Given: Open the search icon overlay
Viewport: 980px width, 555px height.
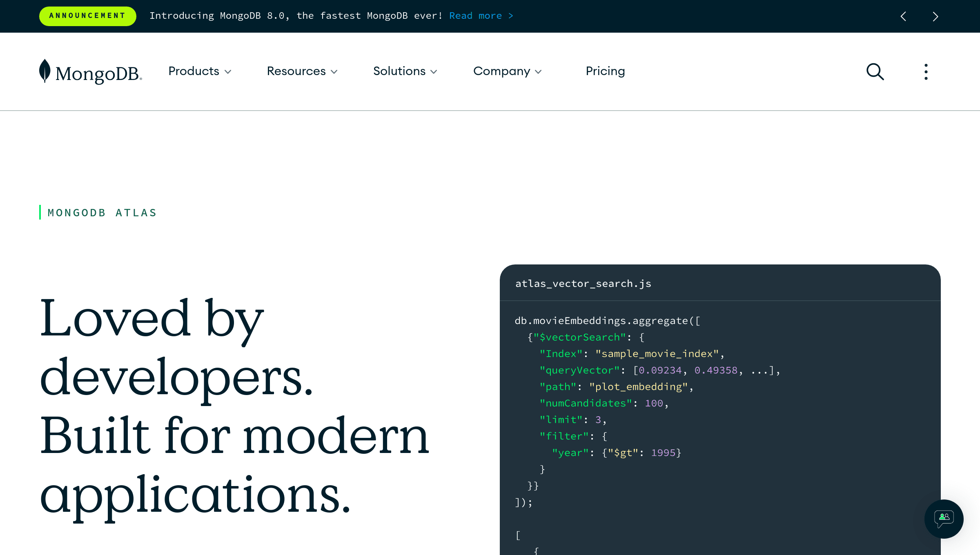Looking at the screenshot, I should click(x=875, y=71).
